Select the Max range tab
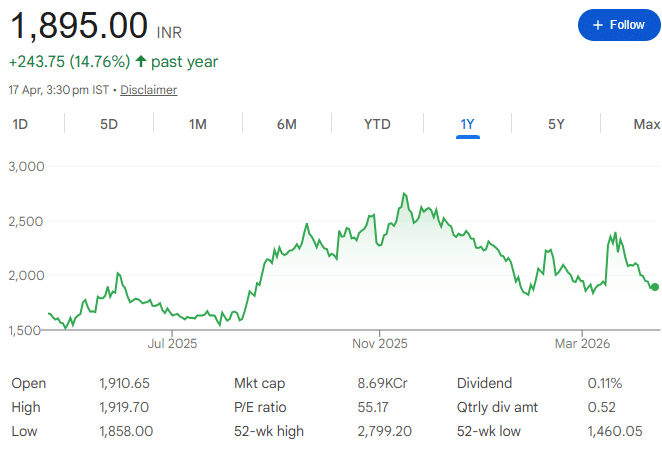Viewport: 662px width, 459px height. [646, 124]
